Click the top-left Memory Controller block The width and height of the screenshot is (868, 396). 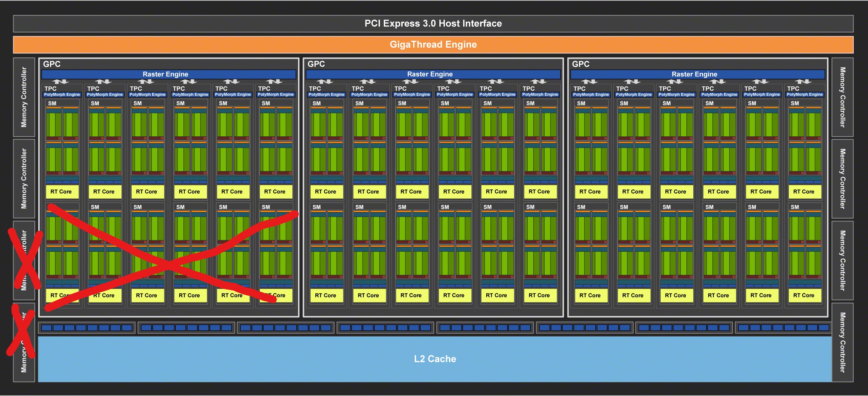point(24,97)
